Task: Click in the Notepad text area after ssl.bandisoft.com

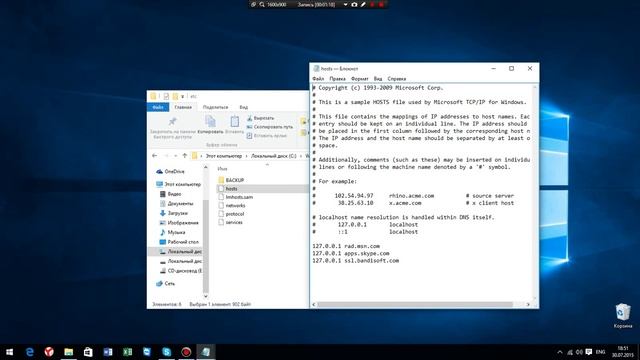Action: click(x=400, y=260)
